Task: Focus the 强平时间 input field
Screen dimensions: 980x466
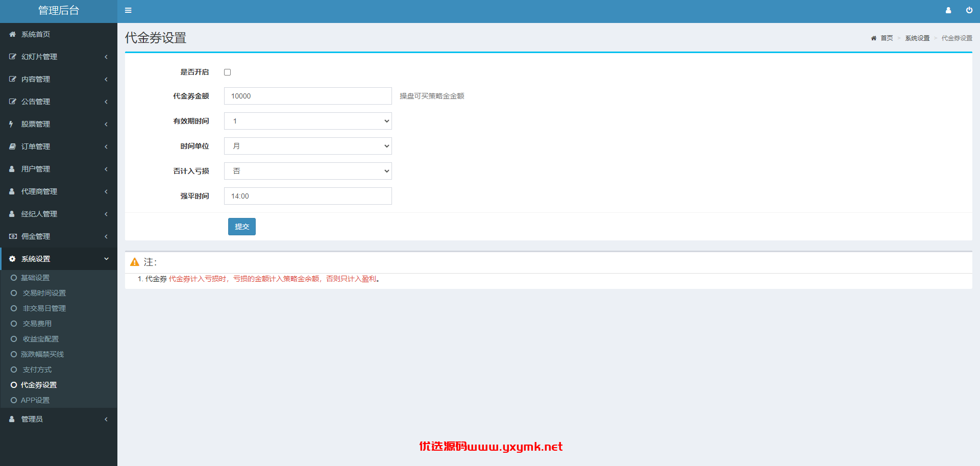Action: pyautogui.click(x=308, y=196)
